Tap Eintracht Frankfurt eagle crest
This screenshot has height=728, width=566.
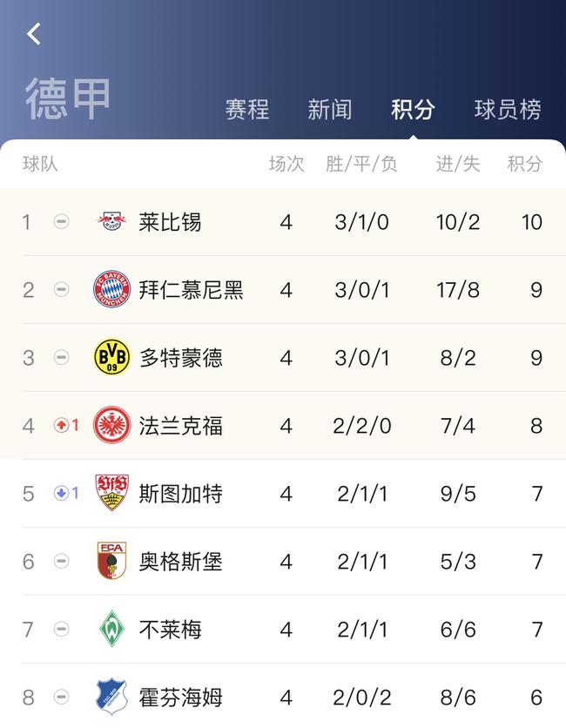tap(111, 425)
